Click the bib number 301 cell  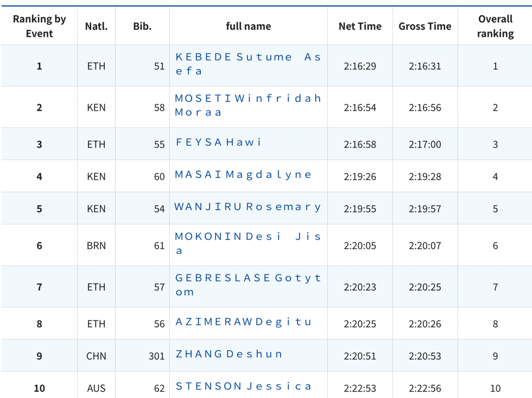[x=156, y=356]
